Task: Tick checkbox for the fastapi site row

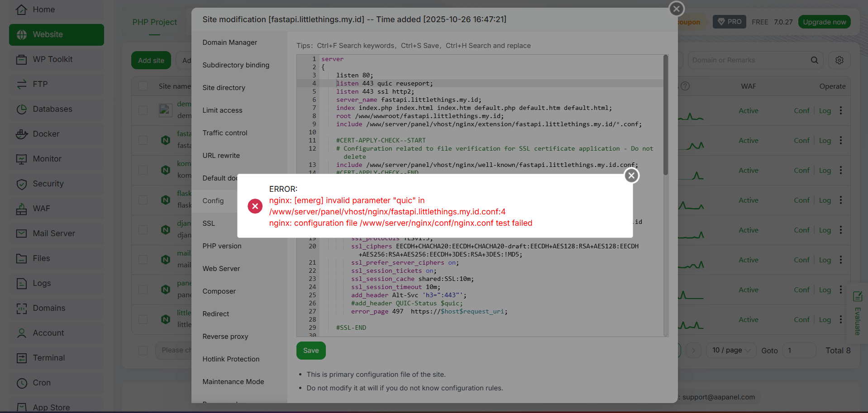Action: (x=143, y=140)
